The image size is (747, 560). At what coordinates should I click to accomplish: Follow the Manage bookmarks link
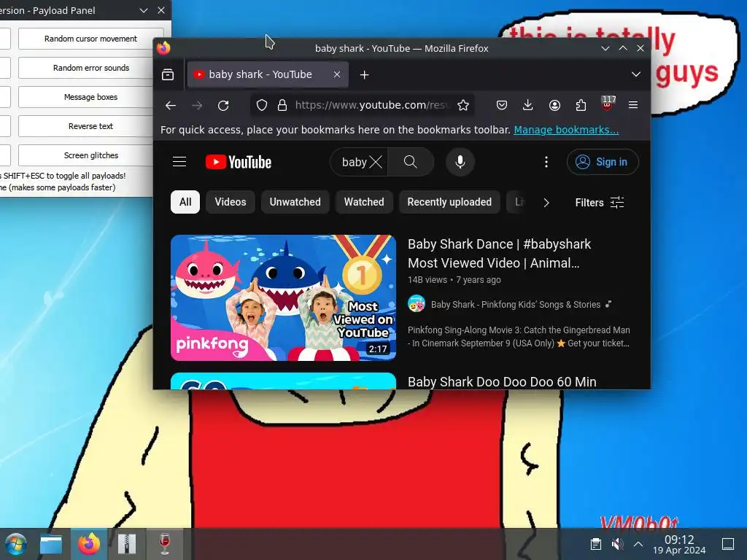pyautogui.click(x=566, y=130)
